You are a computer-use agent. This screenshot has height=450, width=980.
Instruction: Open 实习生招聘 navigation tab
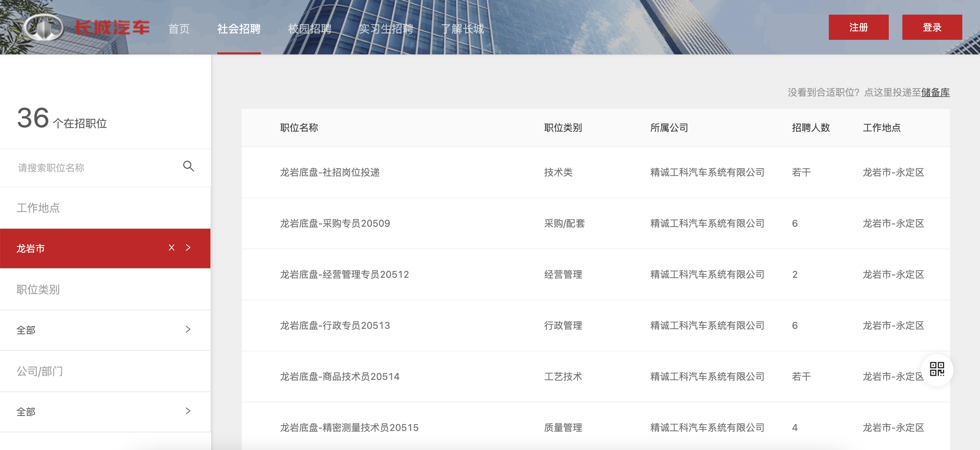pos(386,29)
